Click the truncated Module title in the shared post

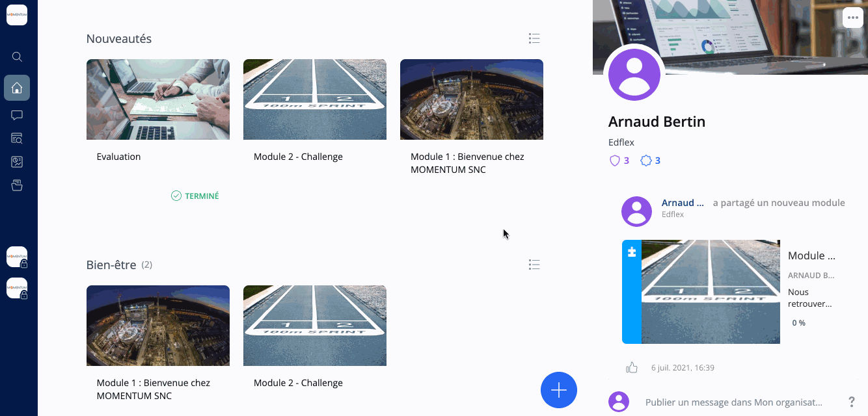click(x=811, y=255)
